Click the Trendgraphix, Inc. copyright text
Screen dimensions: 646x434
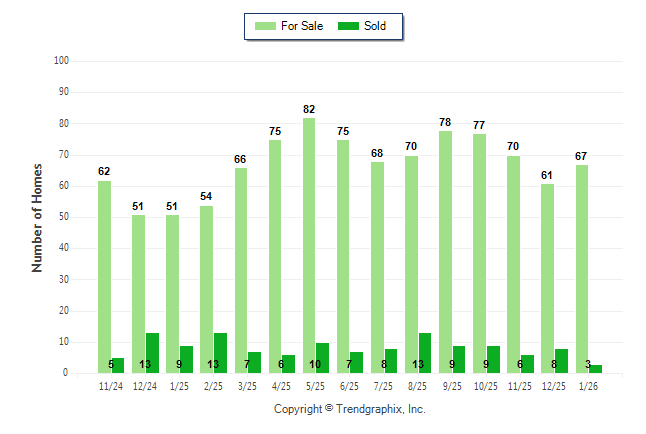click(350, 409)
